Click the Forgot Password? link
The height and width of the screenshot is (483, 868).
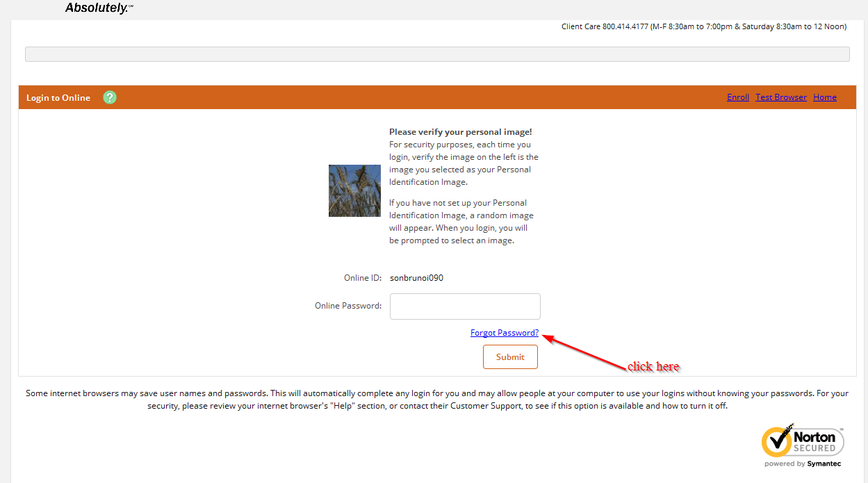(505, 333)
